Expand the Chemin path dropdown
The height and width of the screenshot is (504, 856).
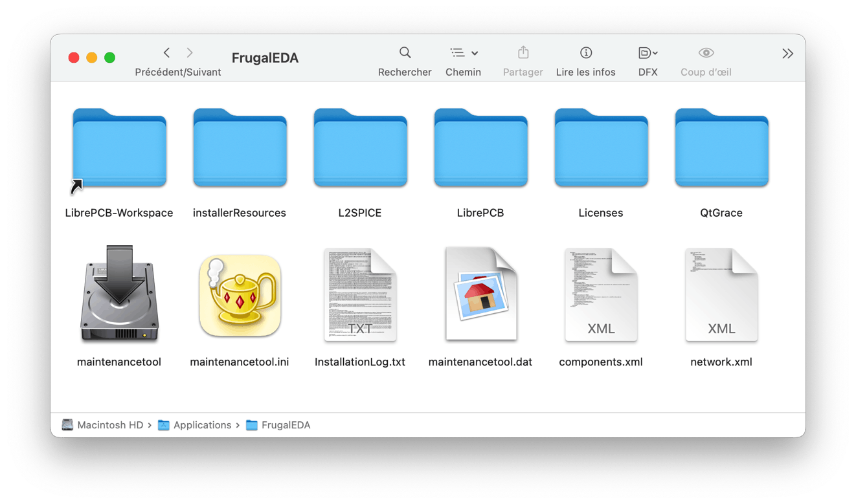tap(464, 53)
